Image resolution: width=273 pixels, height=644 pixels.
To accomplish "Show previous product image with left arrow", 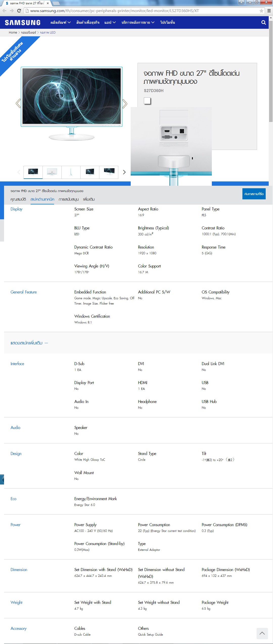I will coord(18,103).
